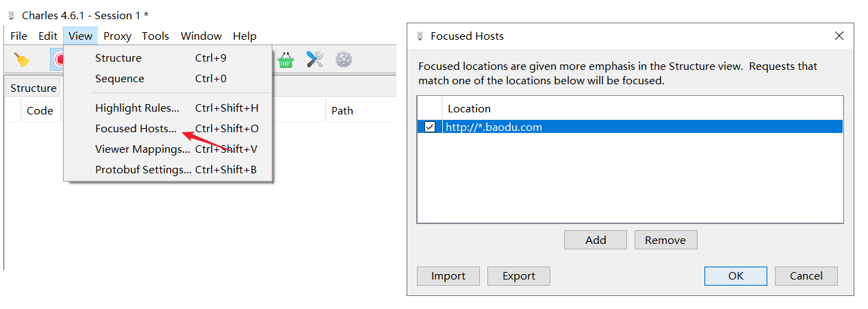The width and height of the screenshot is (868, 309).
Task: Uncheck the http://*.baodu.com location checkbox
Action: pyautogui.click(x=429, y=127)
